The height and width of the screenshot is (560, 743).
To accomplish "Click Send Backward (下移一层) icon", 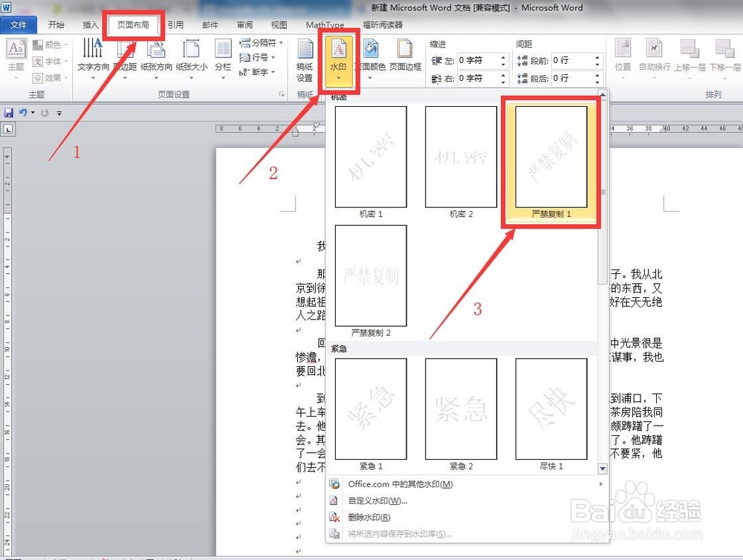I will (x=724, y=49).
